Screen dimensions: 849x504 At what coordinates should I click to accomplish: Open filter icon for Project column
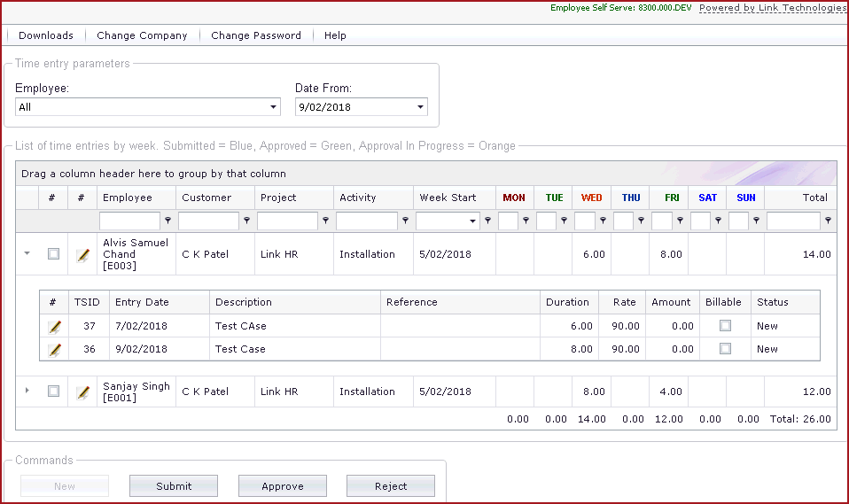click(x=325, y=221)
